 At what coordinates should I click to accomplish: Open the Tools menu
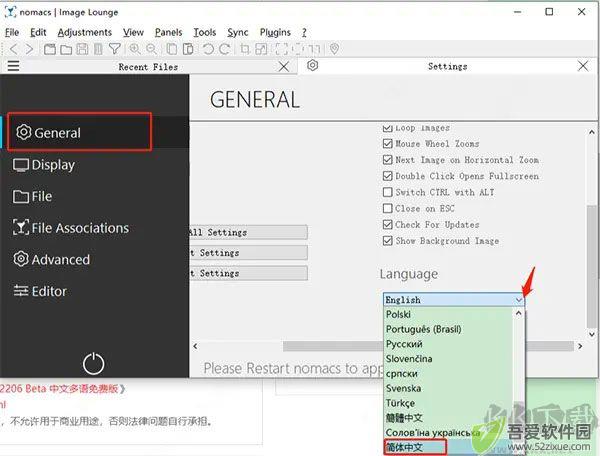[205, 33]
